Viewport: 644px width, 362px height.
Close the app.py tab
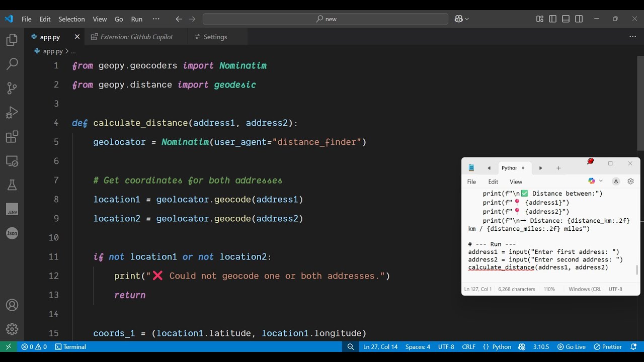pos(77,37)
